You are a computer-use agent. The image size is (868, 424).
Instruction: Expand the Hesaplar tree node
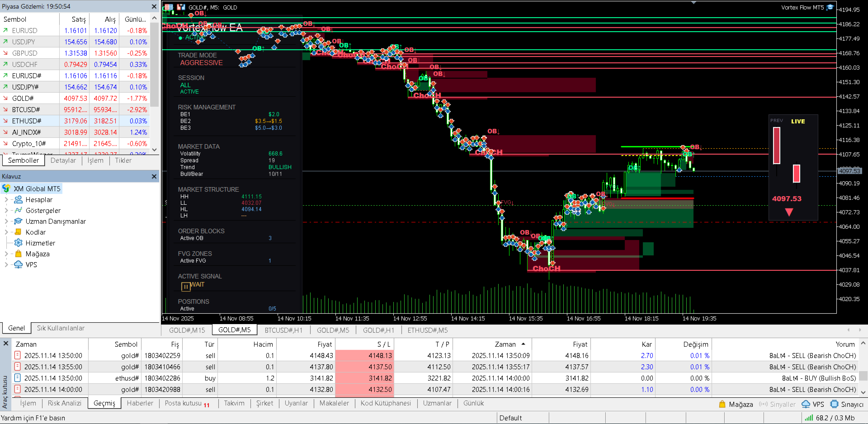tap(6, 199)
